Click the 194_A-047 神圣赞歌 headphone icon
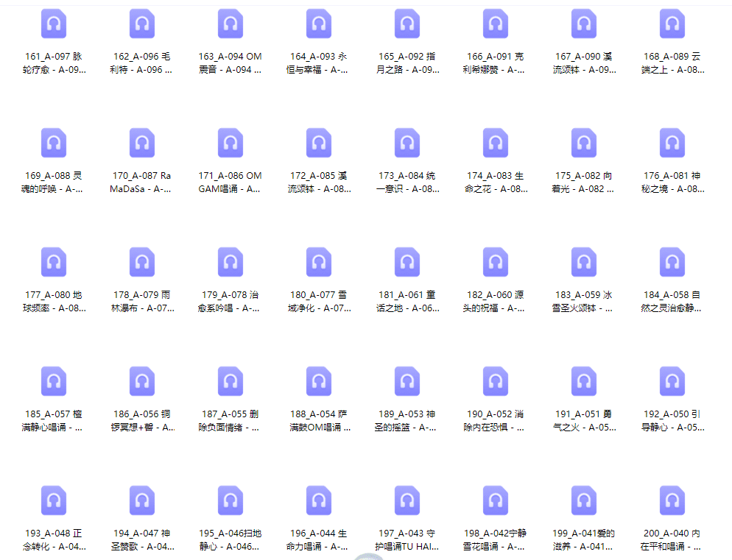The width and height of the screenshot is (732, 560). [142, 500]
